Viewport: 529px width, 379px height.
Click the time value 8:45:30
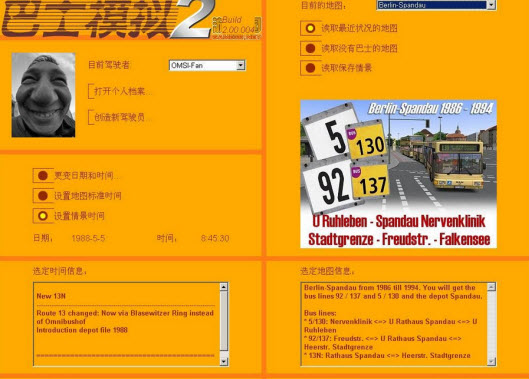215,238
